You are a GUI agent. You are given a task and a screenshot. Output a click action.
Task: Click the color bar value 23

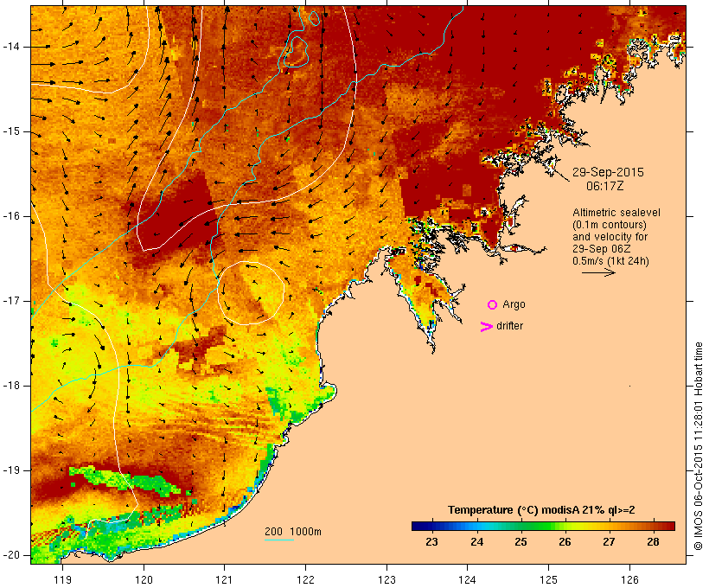coord(431,542)
